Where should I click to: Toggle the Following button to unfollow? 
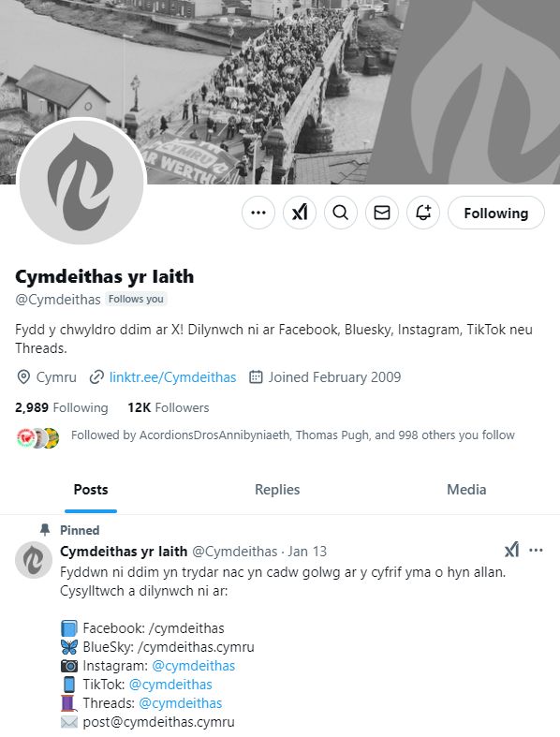tap(496, 213)
